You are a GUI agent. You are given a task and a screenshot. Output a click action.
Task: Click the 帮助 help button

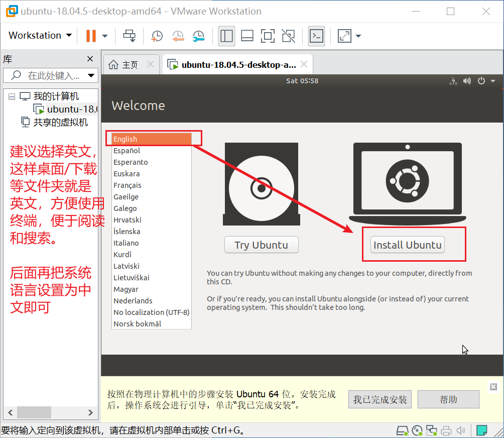tap(448, 399)
